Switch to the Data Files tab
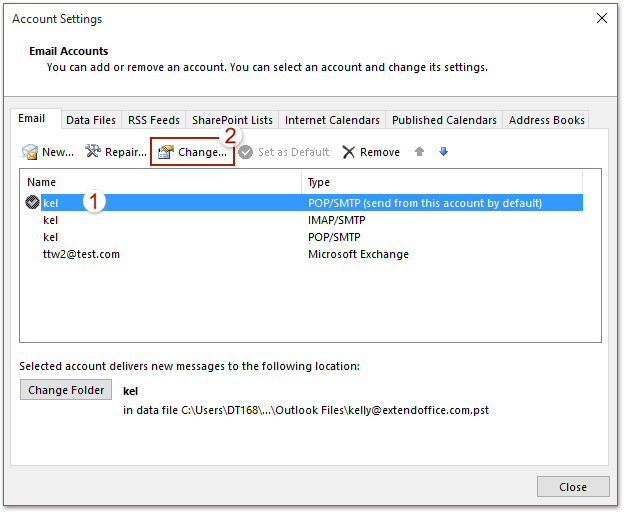 [x=91, y=120]
